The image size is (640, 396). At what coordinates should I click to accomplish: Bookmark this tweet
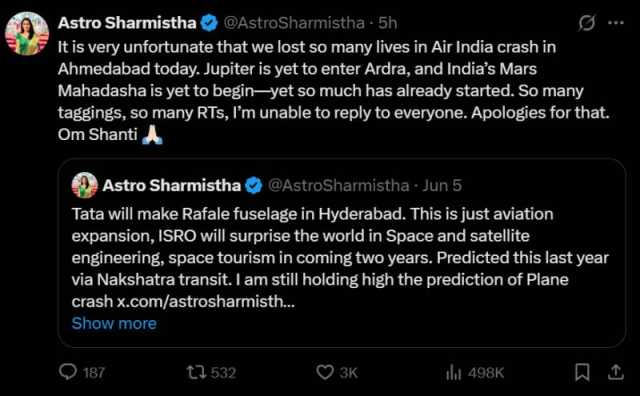tap(582, 372)
